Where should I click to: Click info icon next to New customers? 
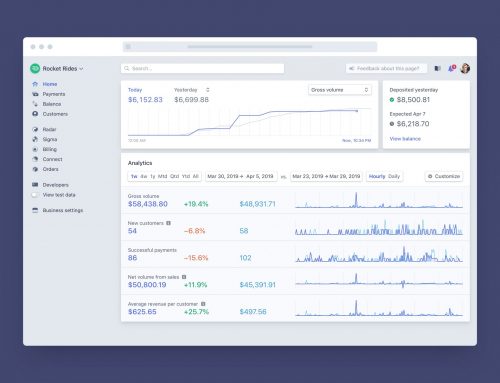[168, 223]
